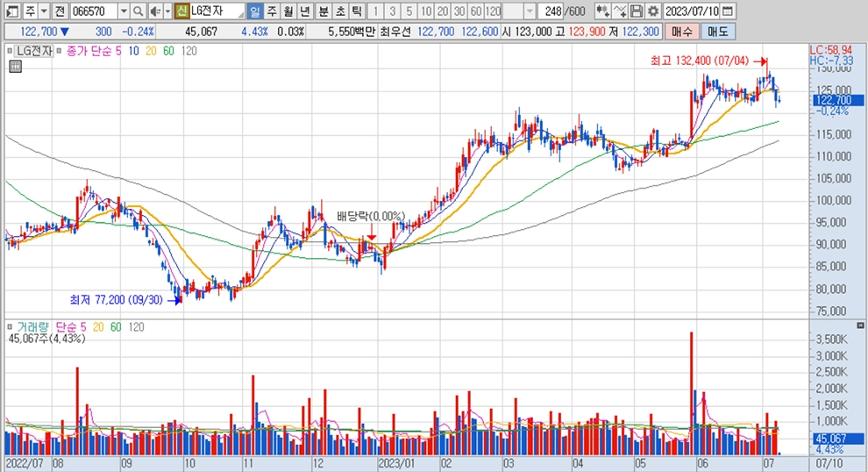Click the add line indicator icon
The width and height of the screenshot is (868, 472).
(620, 11)
